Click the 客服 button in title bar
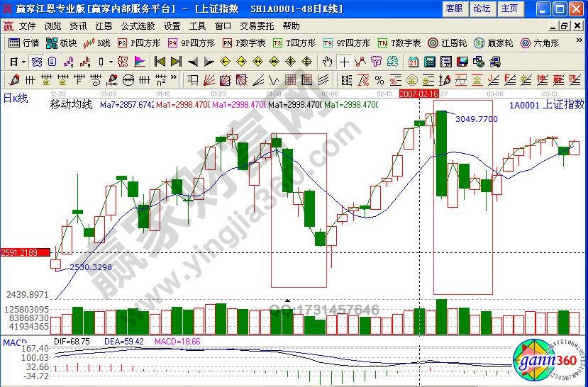Screen dimensions: 588x387 [454, 9]
